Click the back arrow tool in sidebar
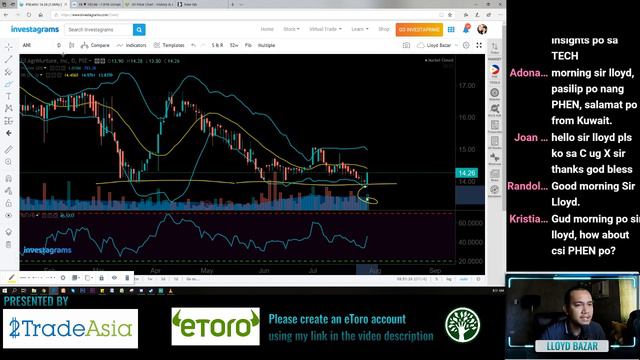 (x=9, y=133)
